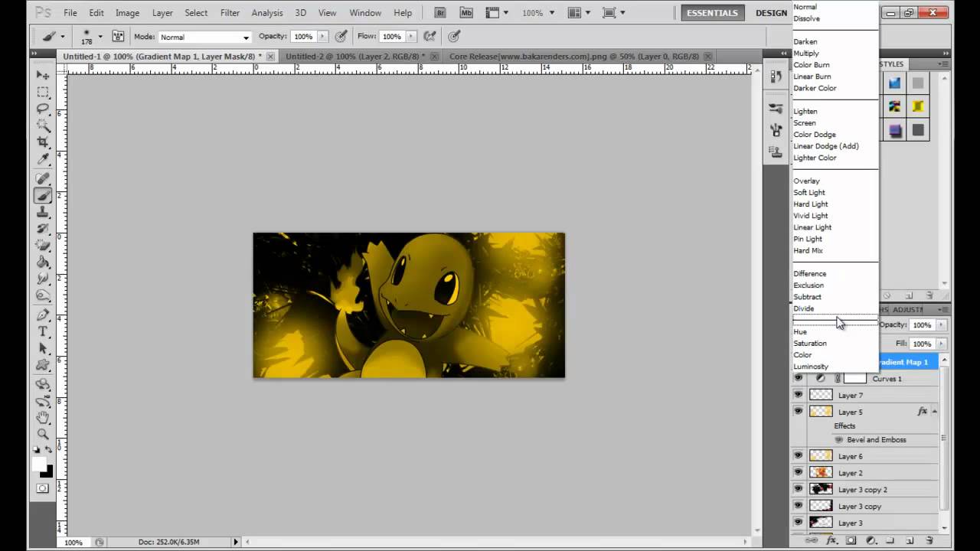Hide Layer 6 visibility

pyautogui.click(x=799, y=456)
